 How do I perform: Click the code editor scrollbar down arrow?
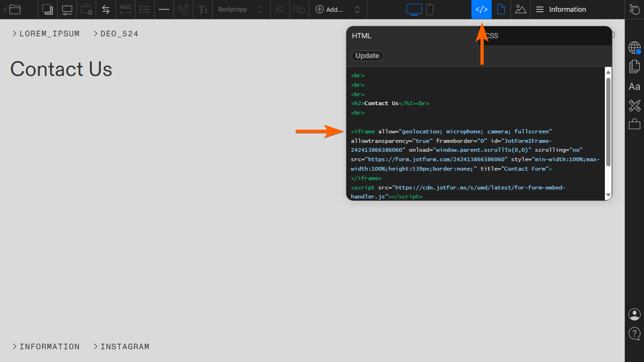coord(608,195)
